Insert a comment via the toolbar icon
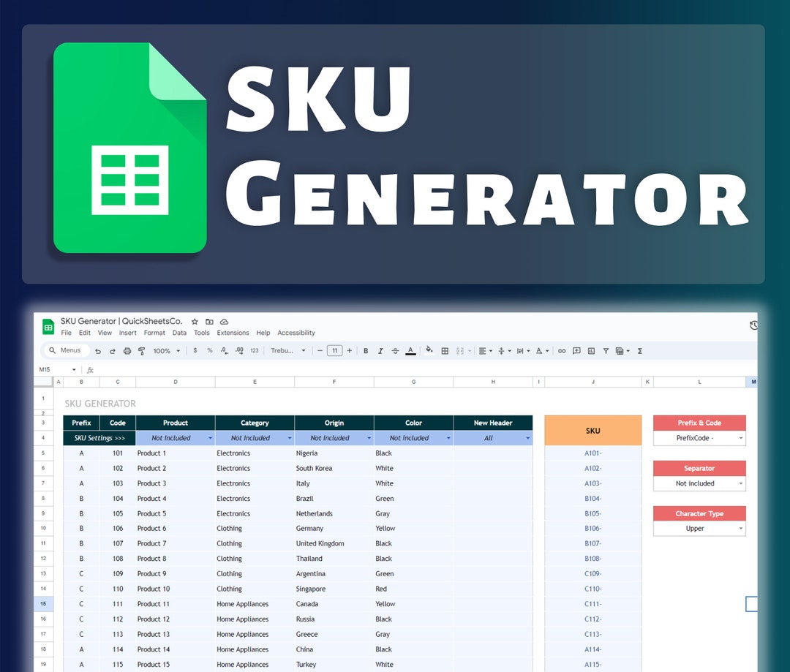This screenshot has height=672, width=790. (577, 351)
